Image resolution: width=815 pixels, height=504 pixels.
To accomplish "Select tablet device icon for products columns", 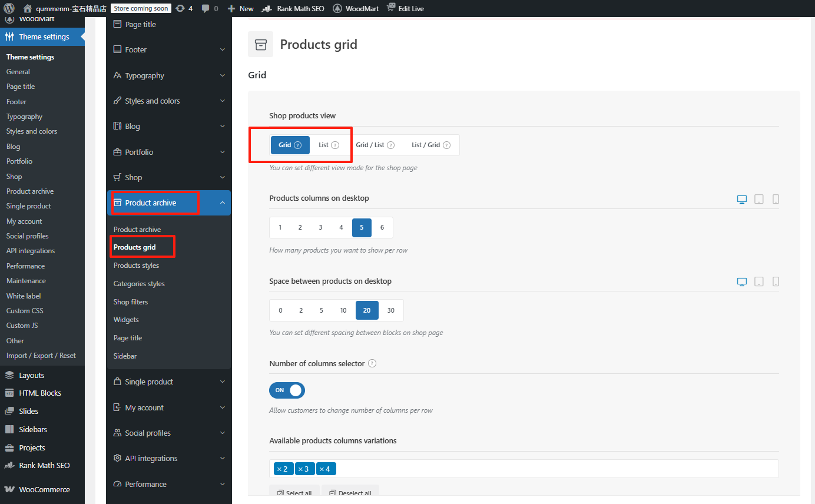I will (x=759, y=200).
